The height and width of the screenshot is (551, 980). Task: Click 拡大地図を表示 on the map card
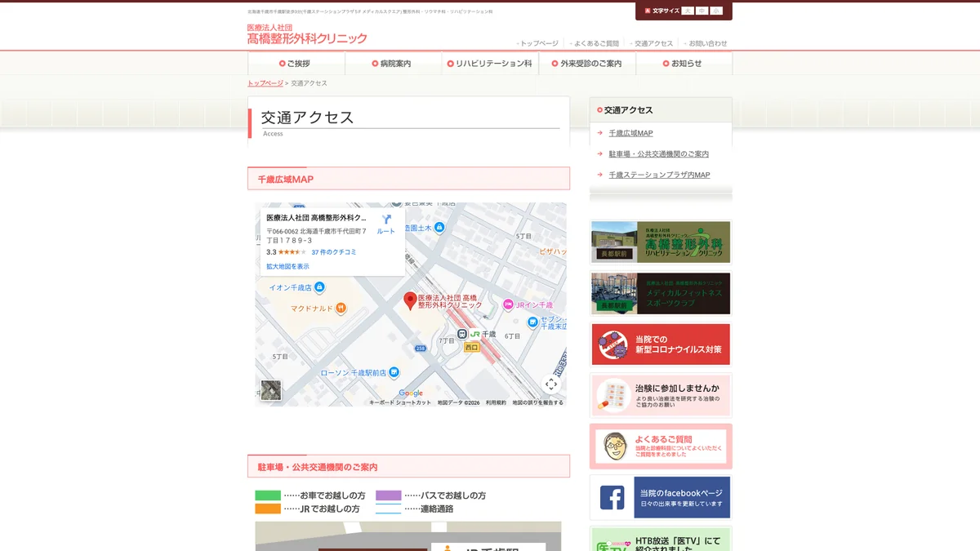287,267
